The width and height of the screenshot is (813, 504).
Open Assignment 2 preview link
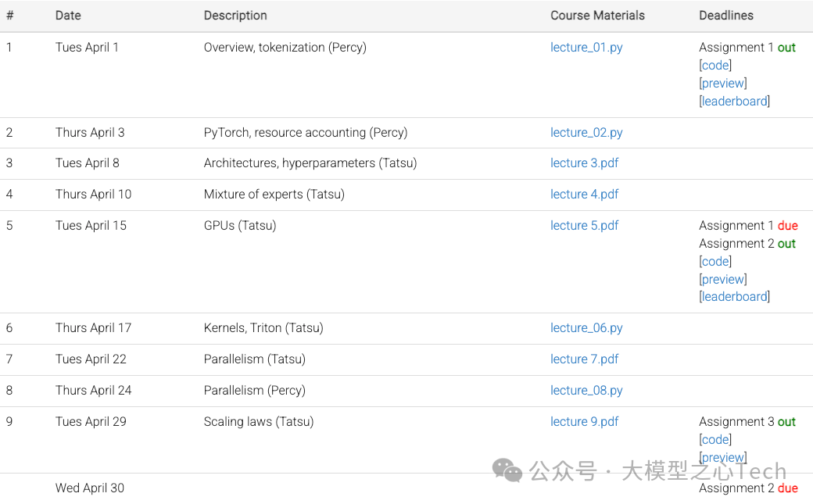pyautogui.click(x=723, y=280)
